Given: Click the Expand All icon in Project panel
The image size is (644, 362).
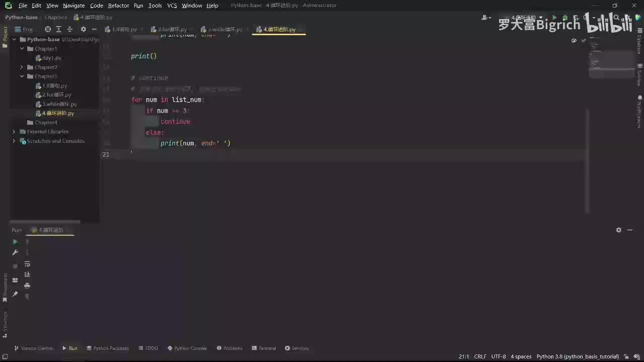Looking at the screenshot, I should [59, 29].
